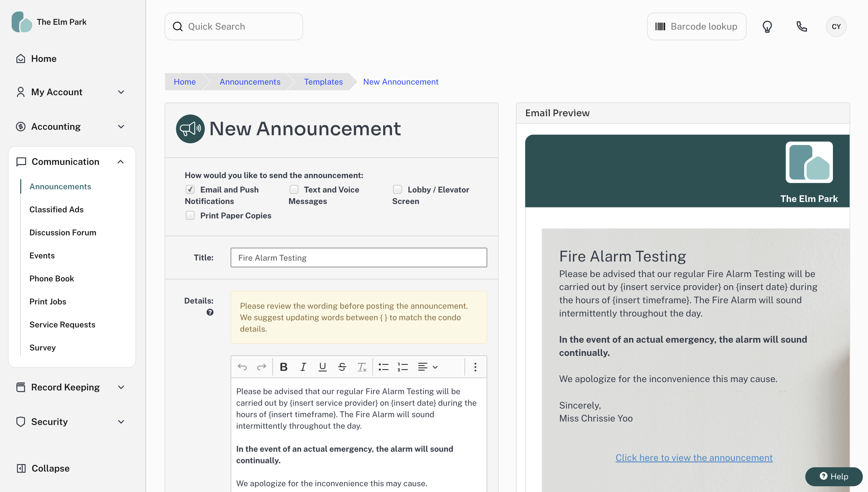Open the lightbulb ideas icon

[x=767, y=26]
